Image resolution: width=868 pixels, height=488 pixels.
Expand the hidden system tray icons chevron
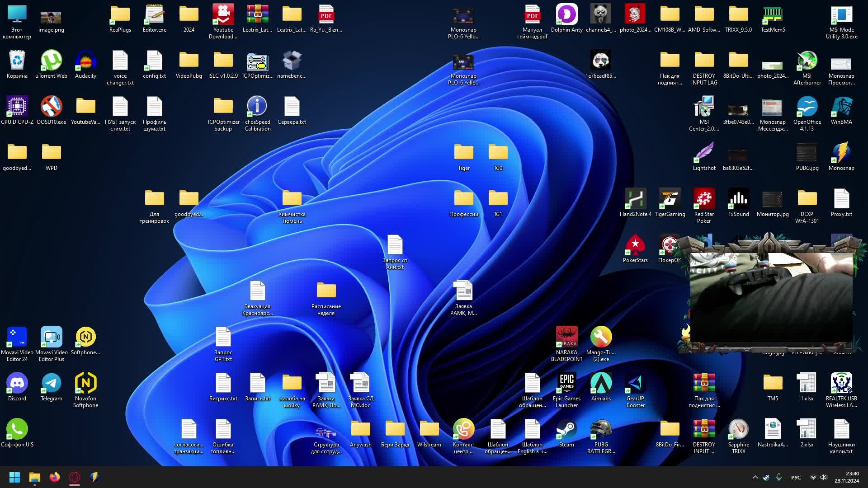(x=755, y=477)
